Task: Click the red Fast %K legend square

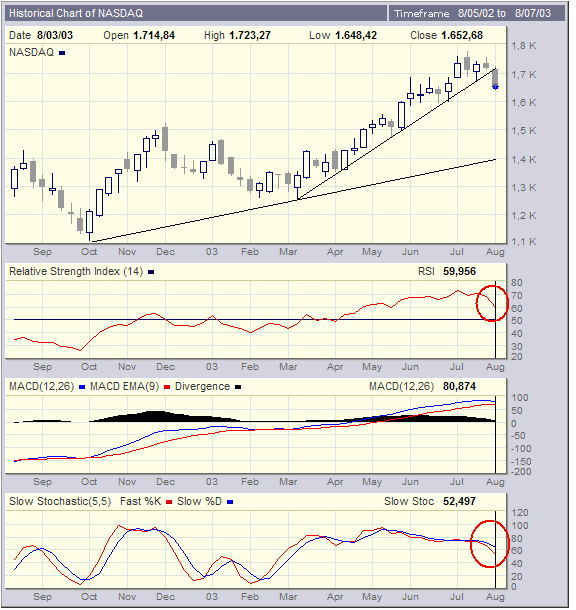Action: tap(169, 502)
